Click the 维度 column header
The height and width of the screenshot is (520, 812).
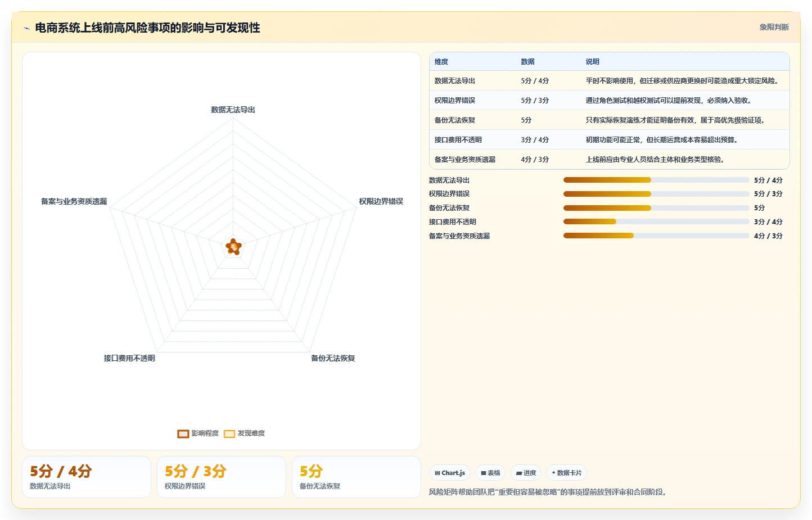[x=441, y=62]
